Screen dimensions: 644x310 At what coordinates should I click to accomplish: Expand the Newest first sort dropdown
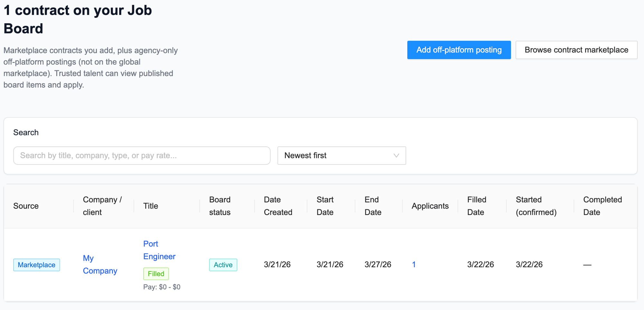(341, 155)
